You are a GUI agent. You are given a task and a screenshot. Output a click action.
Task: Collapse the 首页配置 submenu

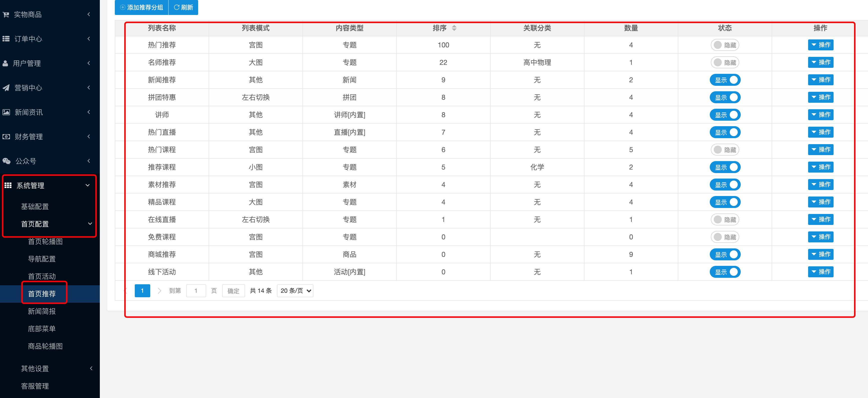pos(50,224)
